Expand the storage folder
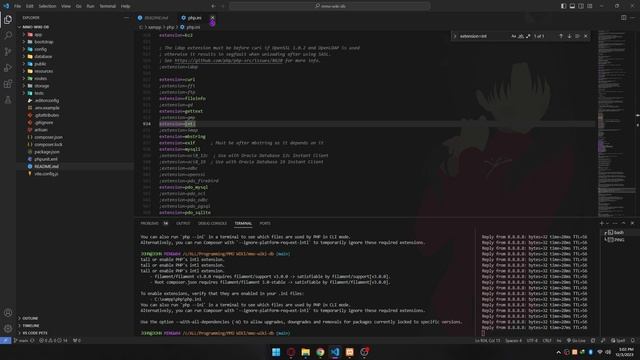The image size is (640, 360). pyautogui.click(x=42, y=86)
